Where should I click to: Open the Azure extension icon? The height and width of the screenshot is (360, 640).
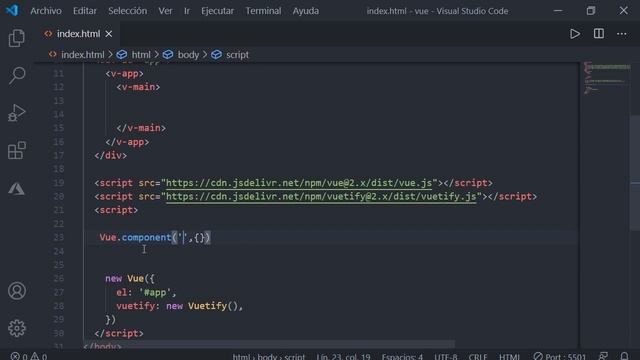click(x=17, y=189)
